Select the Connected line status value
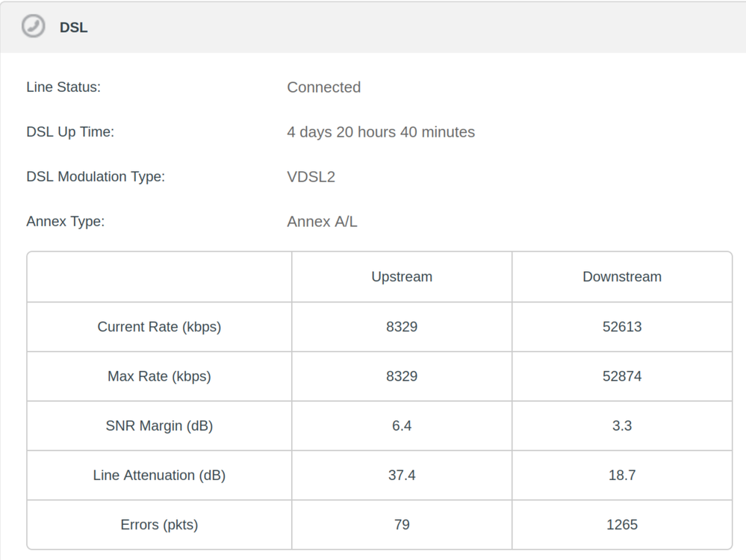 323,87
